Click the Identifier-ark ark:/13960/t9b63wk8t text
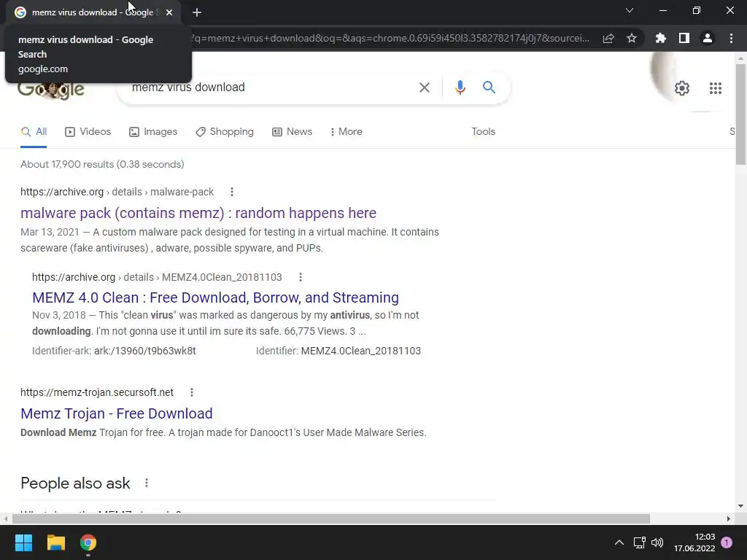747x560 pixels. (114, 351)
